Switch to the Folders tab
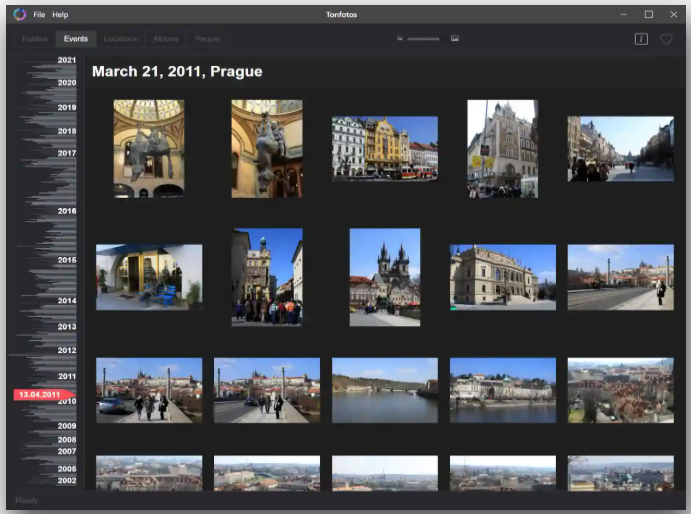Viewport: 691px width, 514px height. pos(35,39)
